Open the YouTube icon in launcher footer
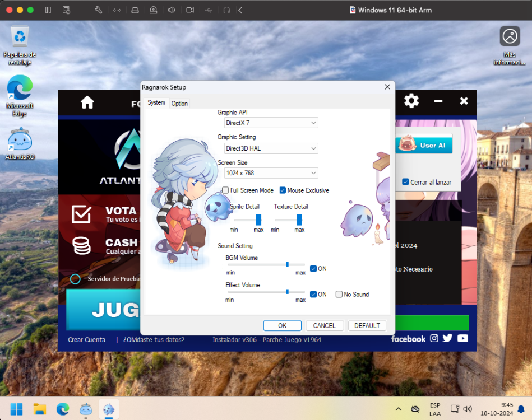The height and width of the screenshot is (420, 532). 462,338
